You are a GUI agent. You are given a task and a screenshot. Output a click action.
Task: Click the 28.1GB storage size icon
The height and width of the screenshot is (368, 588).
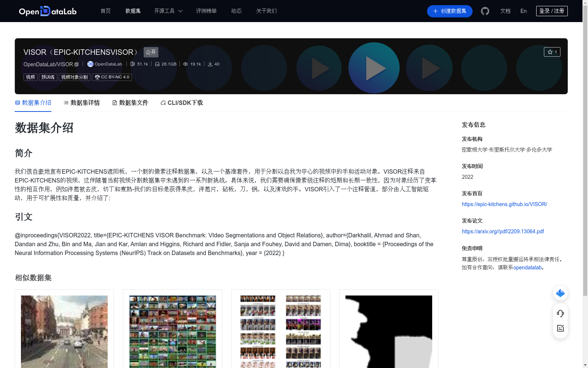[157, 64]
